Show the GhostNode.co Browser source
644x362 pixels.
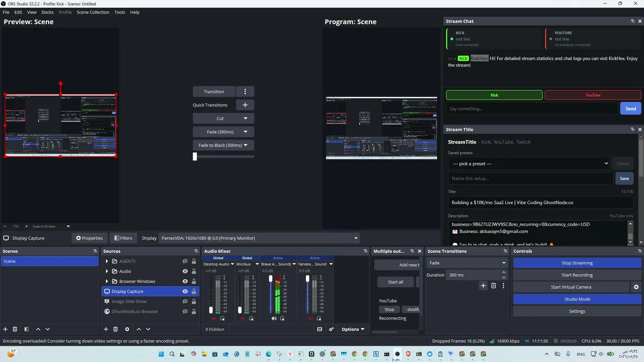tap(185, 312)
